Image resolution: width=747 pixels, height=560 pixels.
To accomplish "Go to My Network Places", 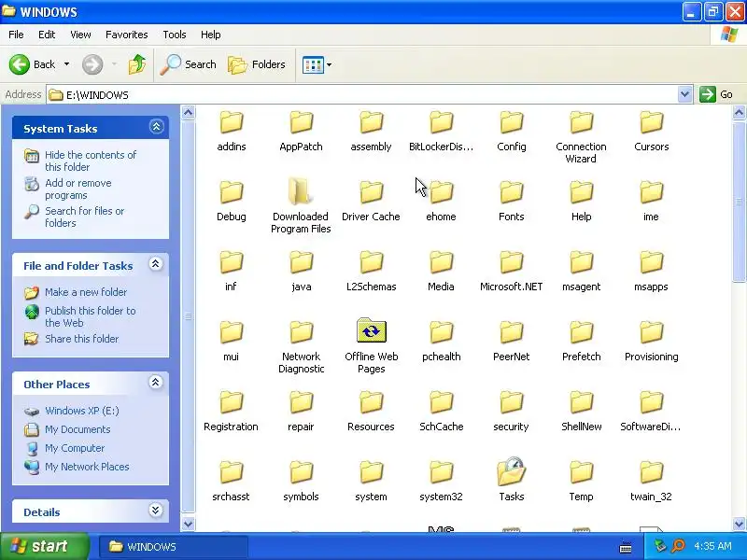I will (x=87, y=467).
